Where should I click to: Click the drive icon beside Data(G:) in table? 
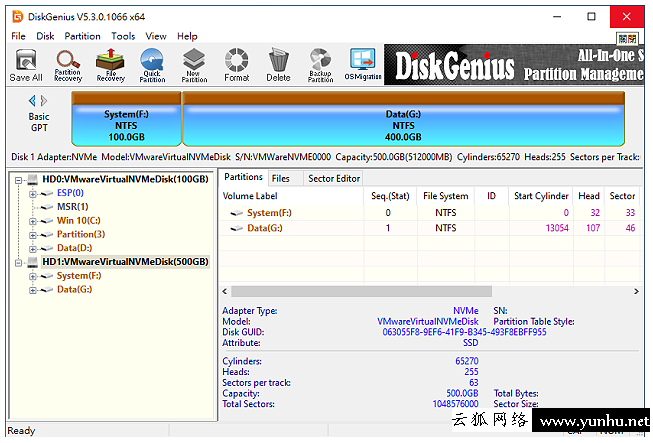coord(237,228)
